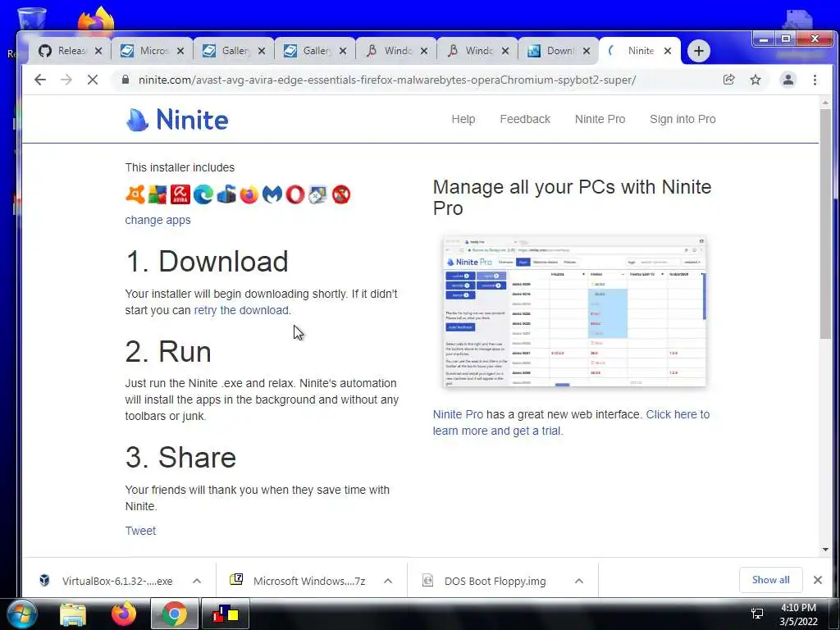Expand Microsoft Windows .7z download chevron
The width and height of the screenshot is (840, 630).
[388, 581]
